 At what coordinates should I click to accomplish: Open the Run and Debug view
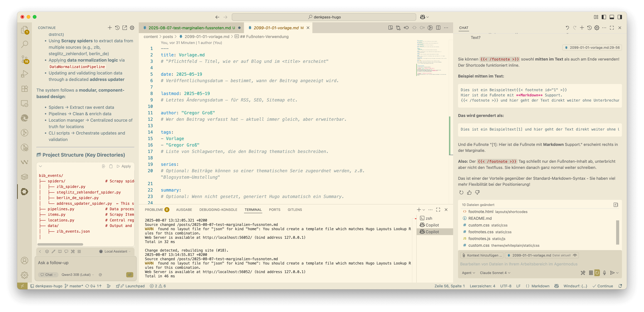(x=25, y=74)
